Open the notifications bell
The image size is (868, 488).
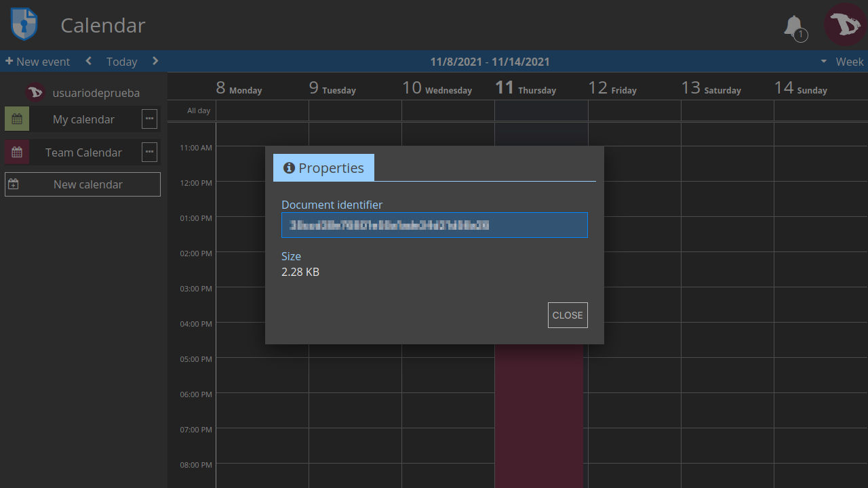pyautogui.click(x=795, y=27)
